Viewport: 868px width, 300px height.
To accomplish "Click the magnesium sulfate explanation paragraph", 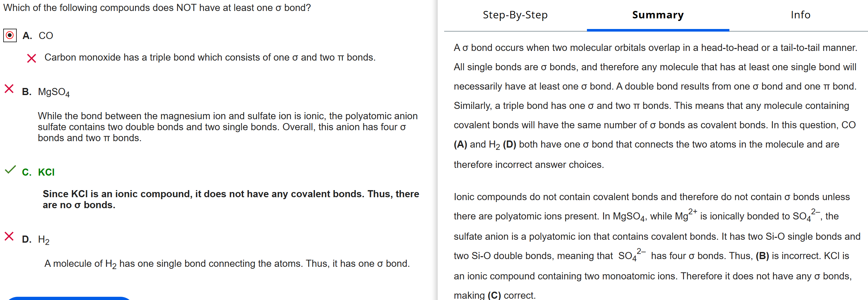I will (x=228, y=127).
